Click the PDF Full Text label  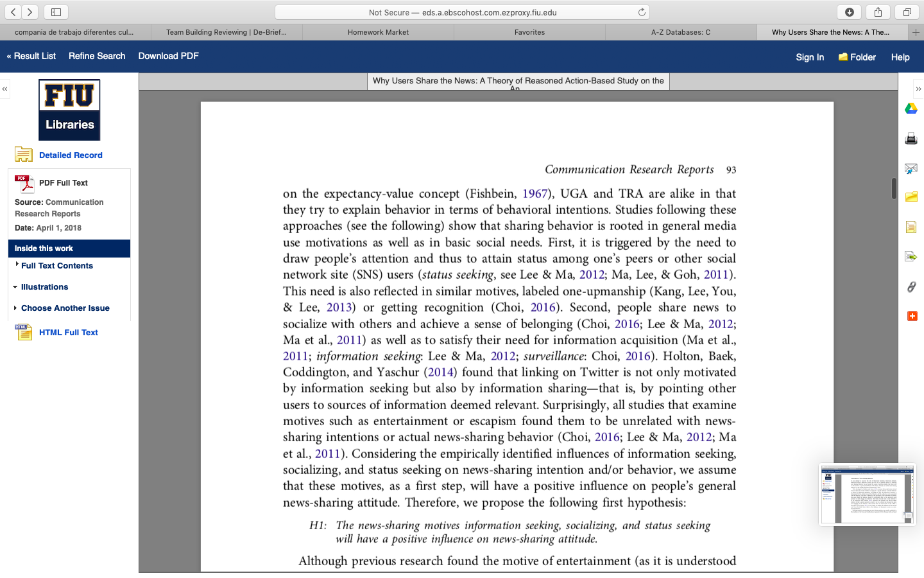tap(63, 182)
